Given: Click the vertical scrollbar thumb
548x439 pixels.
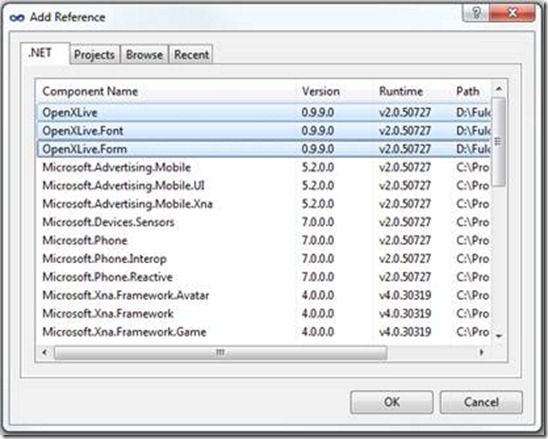Looking at the screenshot, I should [499, 142].
